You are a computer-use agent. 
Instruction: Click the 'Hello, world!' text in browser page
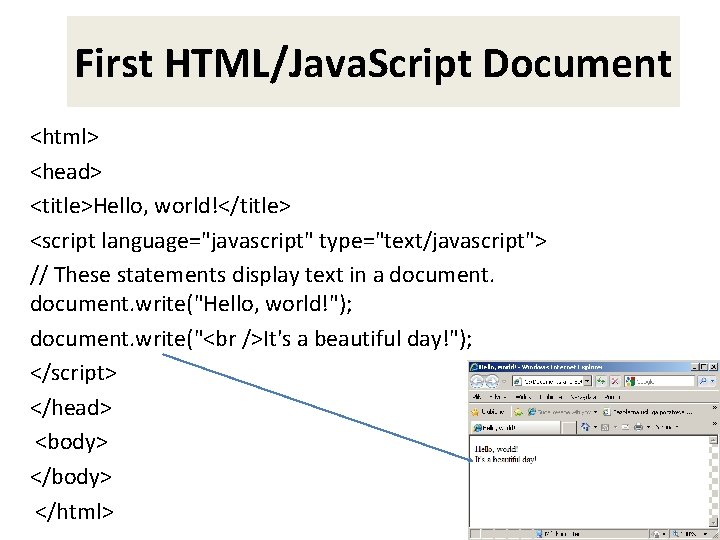pos(496,449)
